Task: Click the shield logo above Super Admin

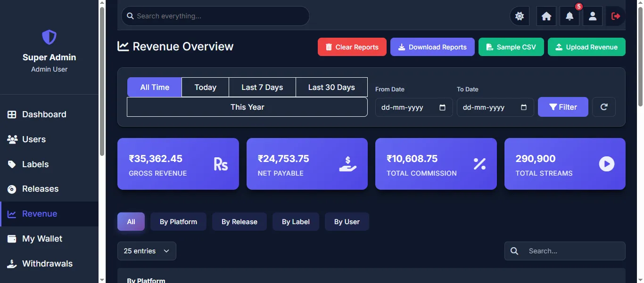Action: [x=49, y=37]
